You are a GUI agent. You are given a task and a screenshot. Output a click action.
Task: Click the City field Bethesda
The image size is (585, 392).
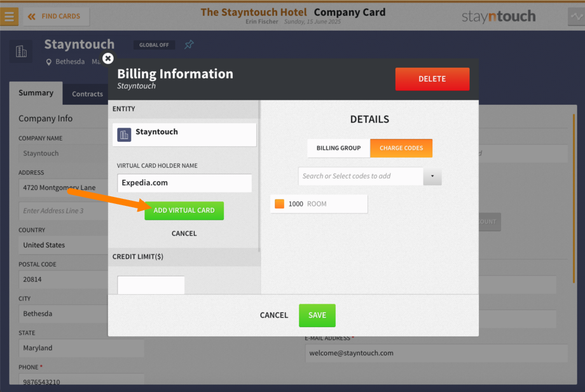64,314
